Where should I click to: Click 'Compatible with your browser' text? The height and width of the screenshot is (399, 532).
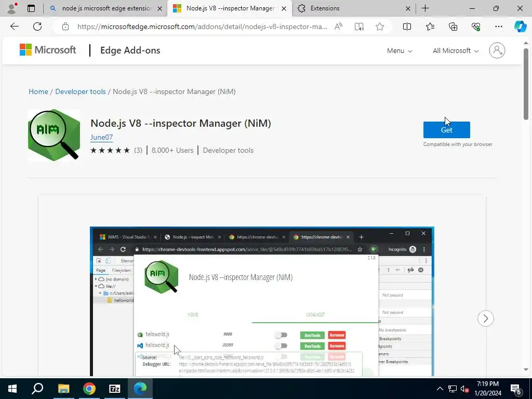458,144
